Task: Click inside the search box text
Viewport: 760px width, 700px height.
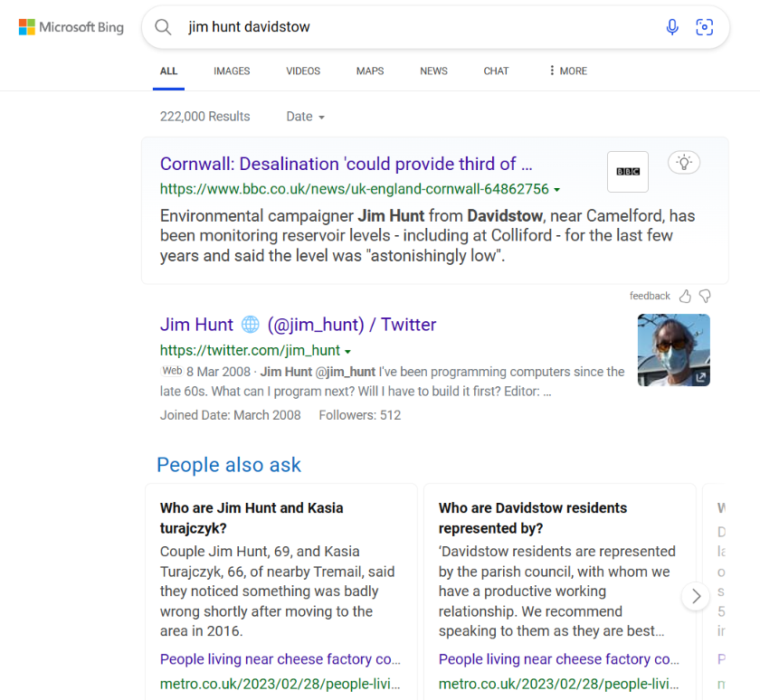Action: tap(249, 27)
